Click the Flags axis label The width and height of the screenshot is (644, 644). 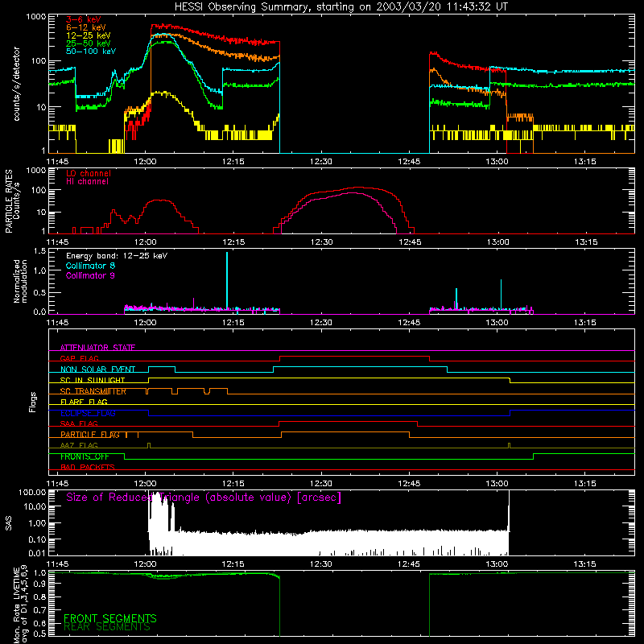pyautogui.click(x=33, y=402)
